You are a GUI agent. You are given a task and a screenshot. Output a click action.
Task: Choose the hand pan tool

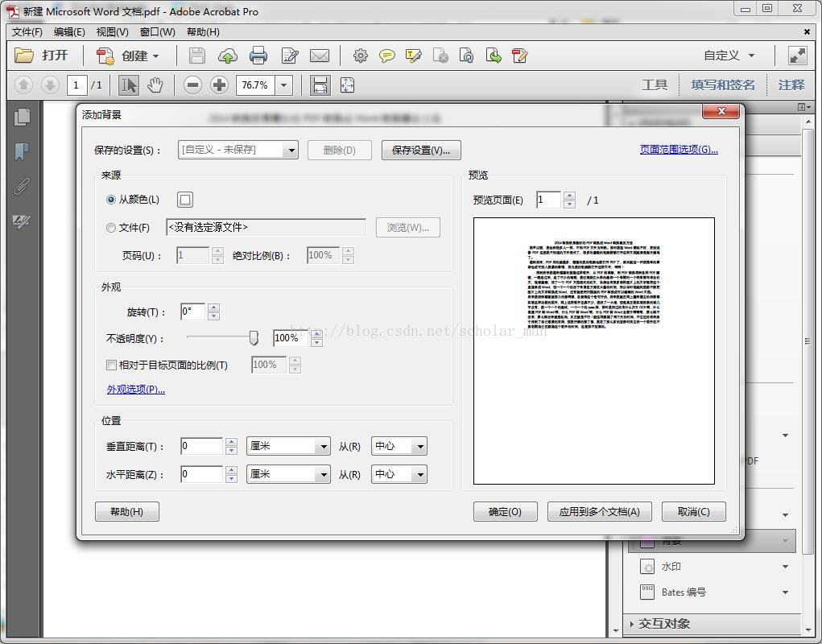[x=155, y=85]
